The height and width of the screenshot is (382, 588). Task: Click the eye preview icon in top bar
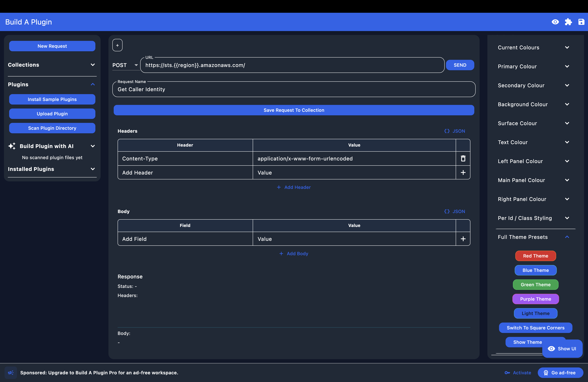[555, 22]
